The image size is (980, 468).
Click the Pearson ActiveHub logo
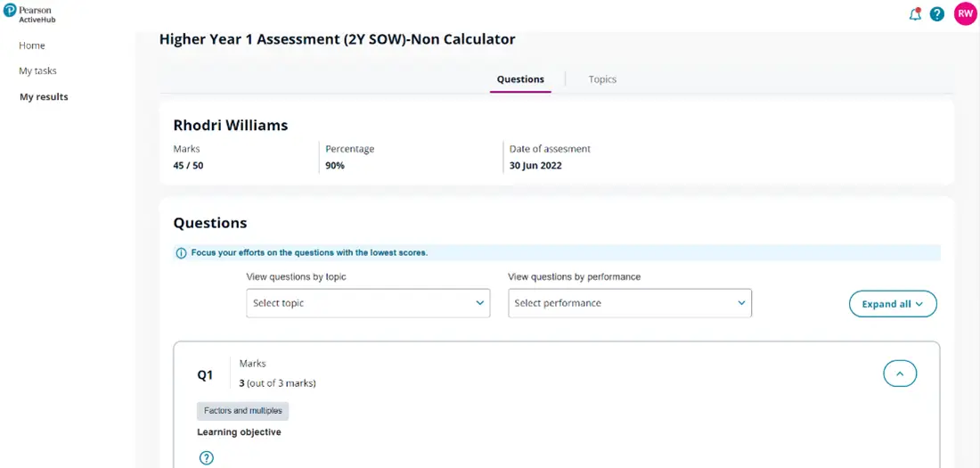point(28,13)
